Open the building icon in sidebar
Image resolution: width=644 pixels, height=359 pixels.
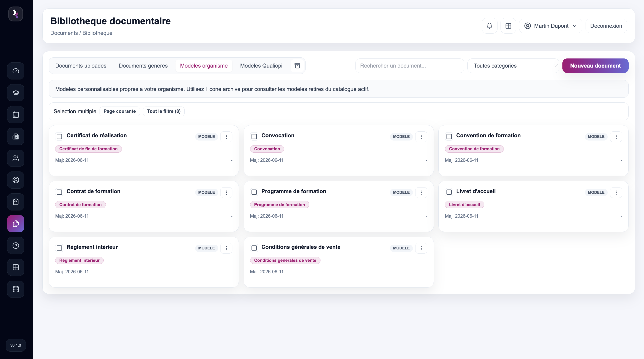16,136
